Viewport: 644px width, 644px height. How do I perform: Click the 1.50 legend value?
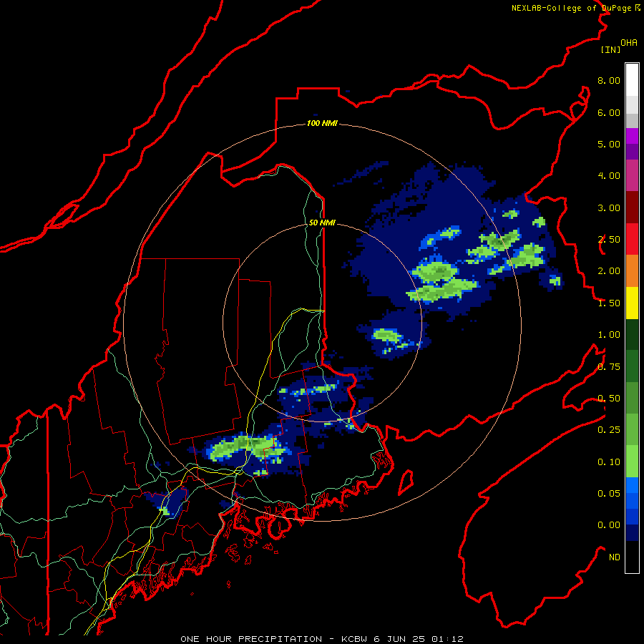(x=609, y=303)
